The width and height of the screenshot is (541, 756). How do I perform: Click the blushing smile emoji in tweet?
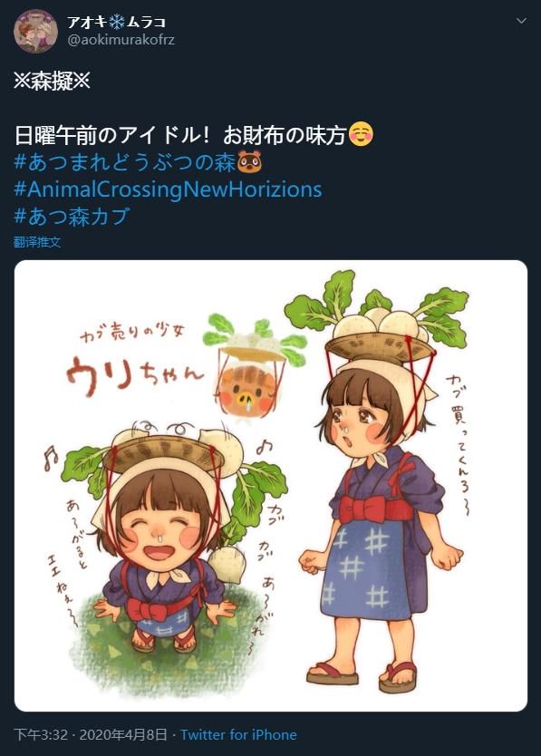(x=361, y=135)
